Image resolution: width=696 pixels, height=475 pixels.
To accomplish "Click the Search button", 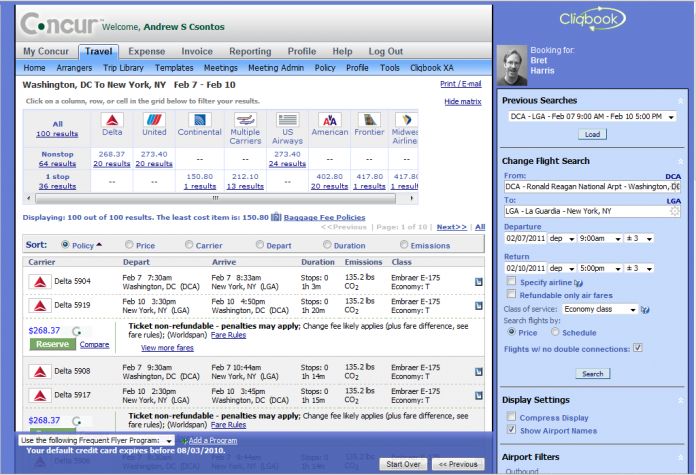I will [593, 374].
